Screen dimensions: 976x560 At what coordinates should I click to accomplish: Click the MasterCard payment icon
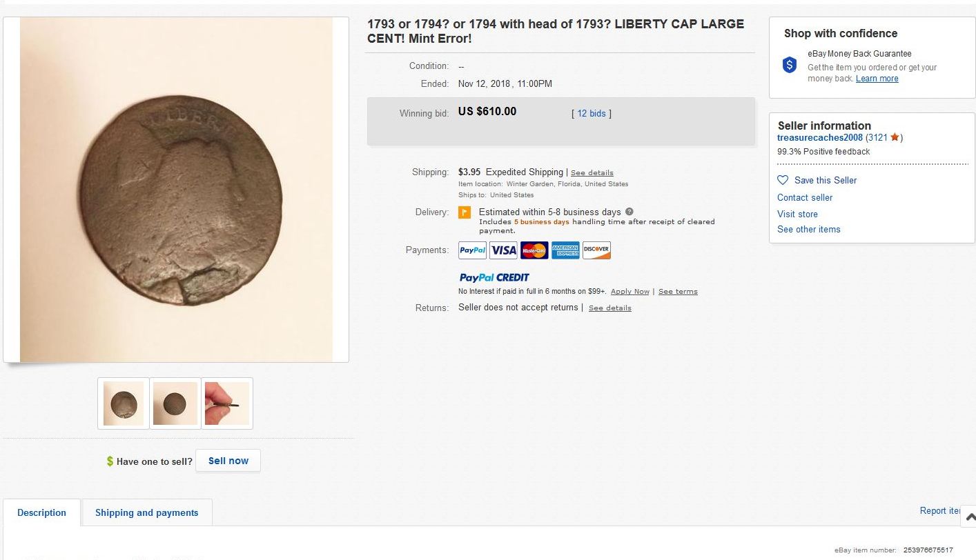[534, 250]
